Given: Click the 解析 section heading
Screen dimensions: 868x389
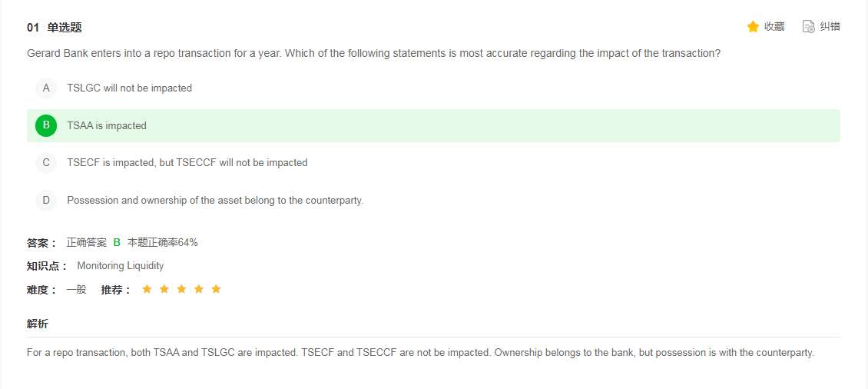Looking at the screenshot, I should tap(38, 324).
